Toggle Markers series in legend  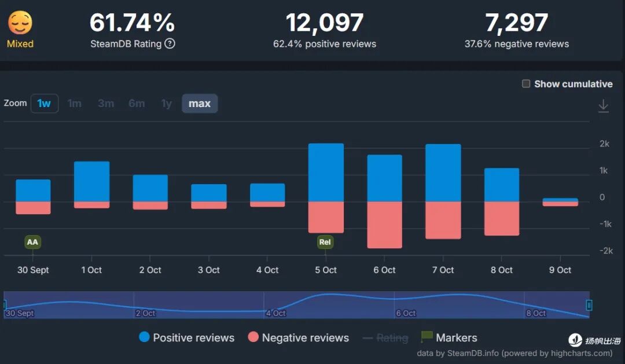point(449,338)
